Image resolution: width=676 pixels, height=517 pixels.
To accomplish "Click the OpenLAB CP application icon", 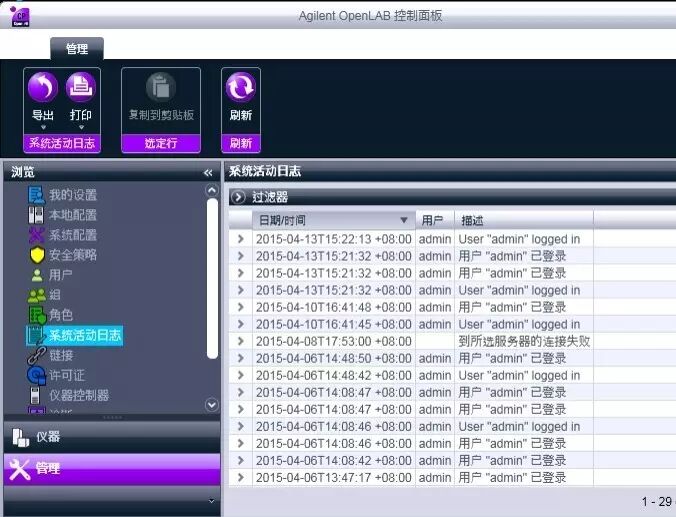I will pos(20,17).
